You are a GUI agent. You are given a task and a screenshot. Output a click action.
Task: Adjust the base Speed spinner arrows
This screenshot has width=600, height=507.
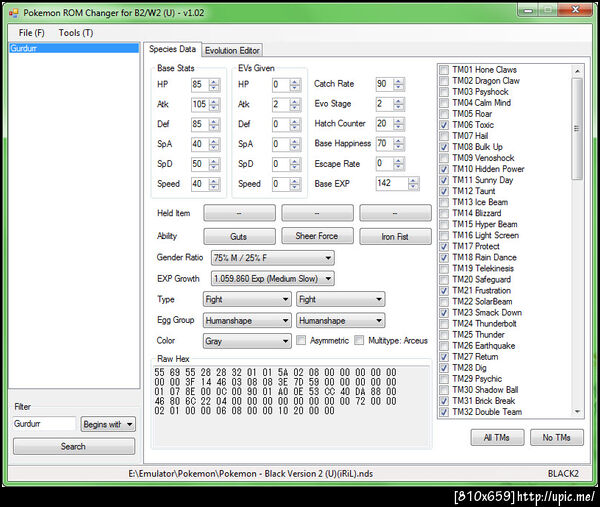pyautogui.click(x=215, y=184)
